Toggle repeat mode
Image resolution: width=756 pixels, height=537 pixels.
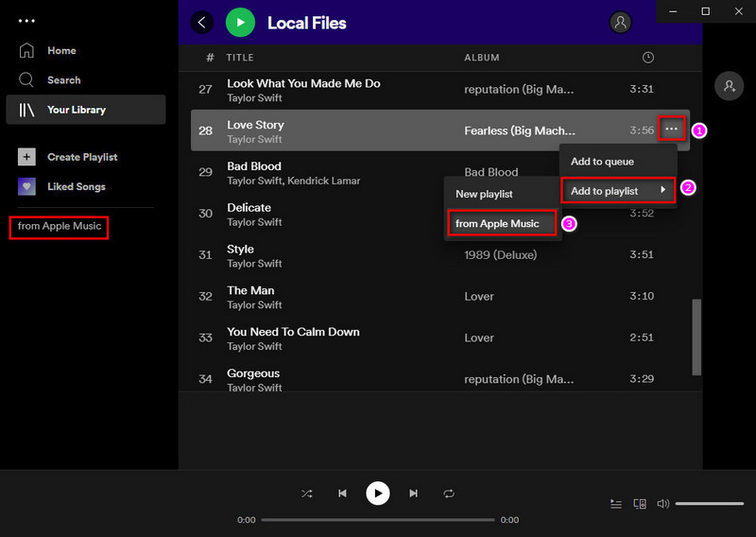pos(449,494)
